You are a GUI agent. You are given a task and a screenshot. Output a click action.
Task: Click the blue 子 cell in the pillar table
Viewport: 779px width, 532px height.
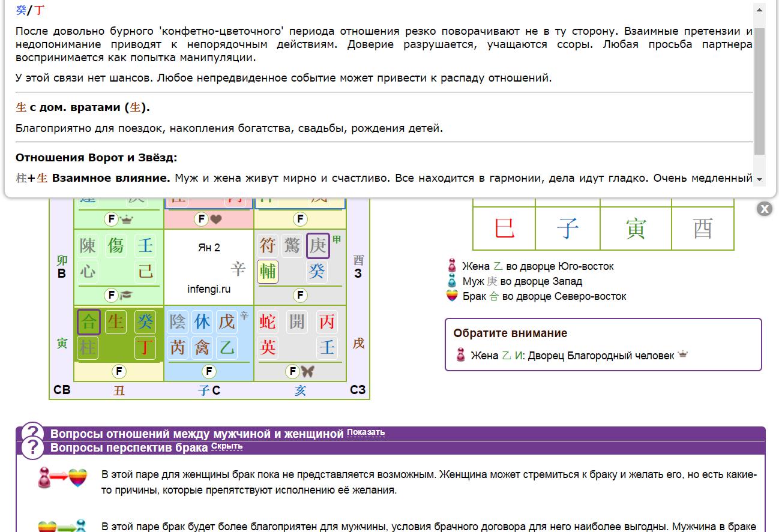[567, 229]
